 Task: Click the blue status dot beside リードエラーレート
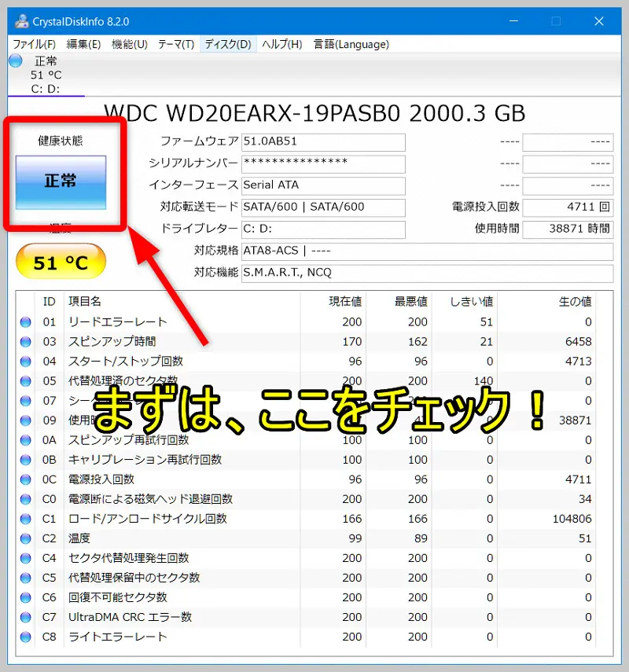25,321
